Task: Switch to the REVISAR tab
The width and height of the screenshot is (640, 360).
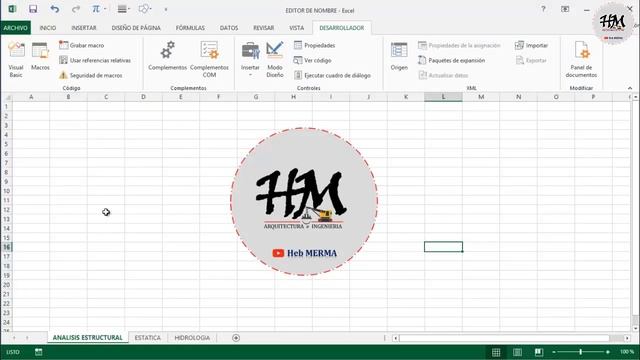Action: 264,28
